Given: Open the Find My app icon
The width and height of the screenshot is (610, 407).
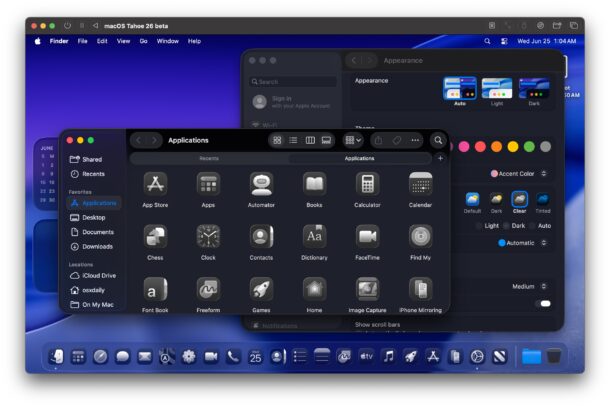Looking at the screenshot, I should pos(421,236).
